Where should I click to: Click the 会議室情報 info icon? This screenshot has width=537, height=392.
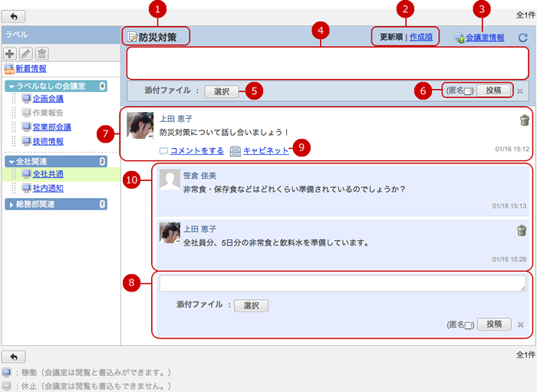460,38
